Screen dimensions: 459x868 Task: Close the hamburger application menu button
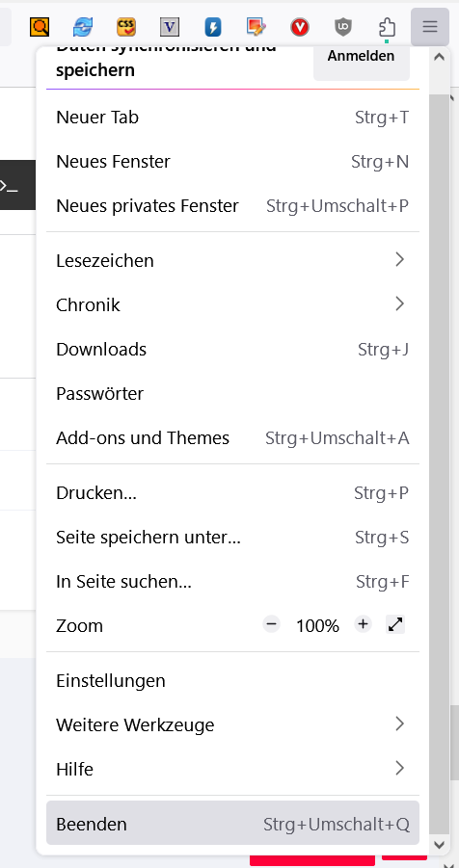430,27
